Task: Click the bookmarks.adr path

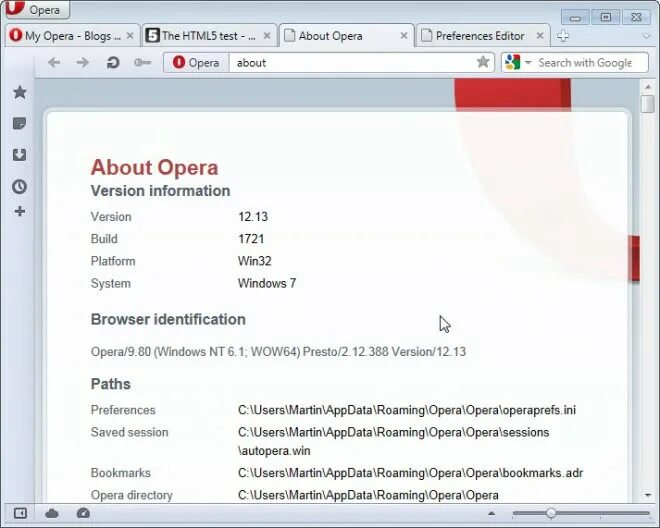Action: click(410, 473)
